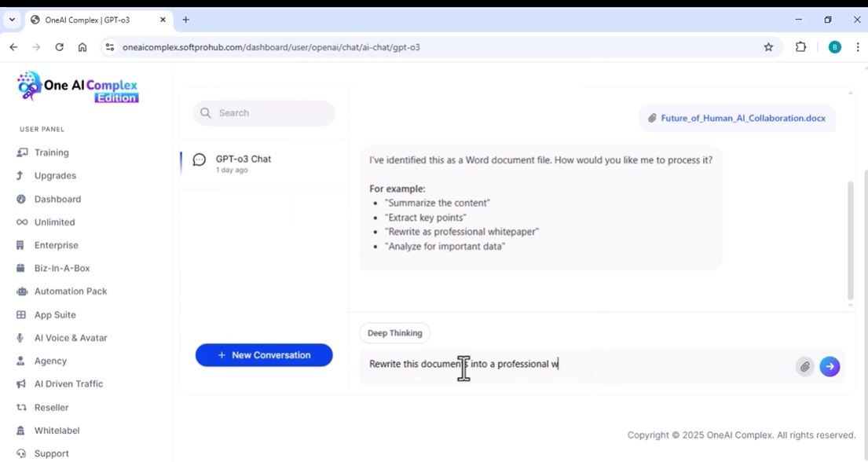Go to browser home icon

[x=82, y=47]
